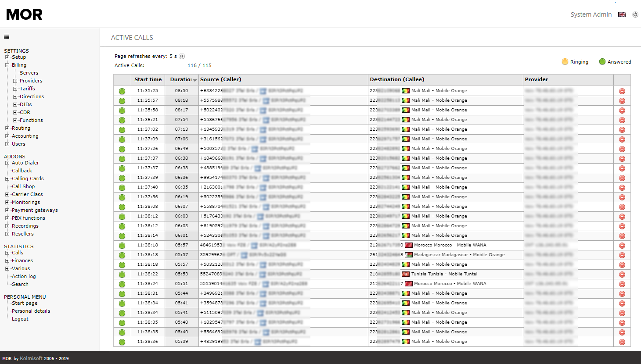641x364 pixels.
Task: Hang up the call started at 11:35:25
Action: tap(622, 91)
